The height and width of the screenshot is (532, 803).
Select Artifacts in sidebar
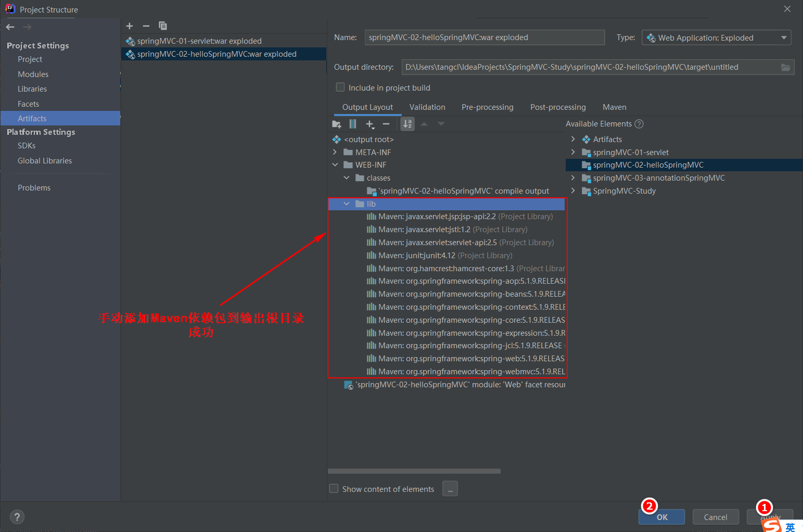60,118
